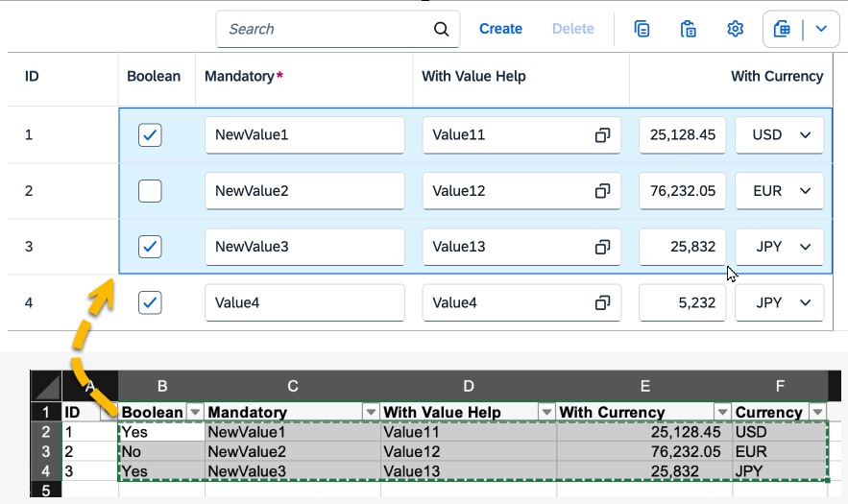
Task: Open value help for Value11
Action: [602, 135]
